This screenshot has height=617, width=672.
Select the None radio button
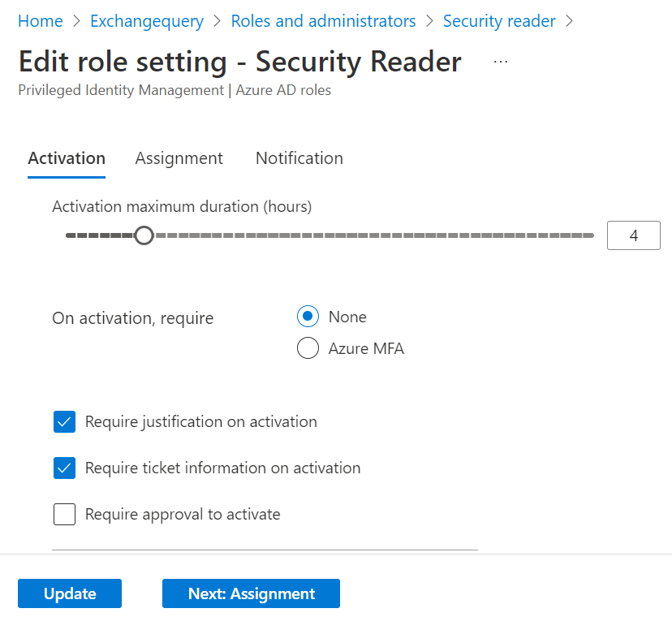pyautogui.click(x=308, y=317)
